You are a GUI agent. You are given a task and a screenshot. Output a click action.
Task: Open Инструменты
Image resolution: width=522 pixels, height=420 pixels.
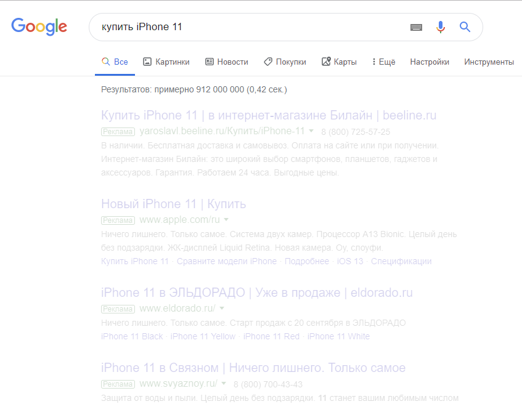coord(489,62)
